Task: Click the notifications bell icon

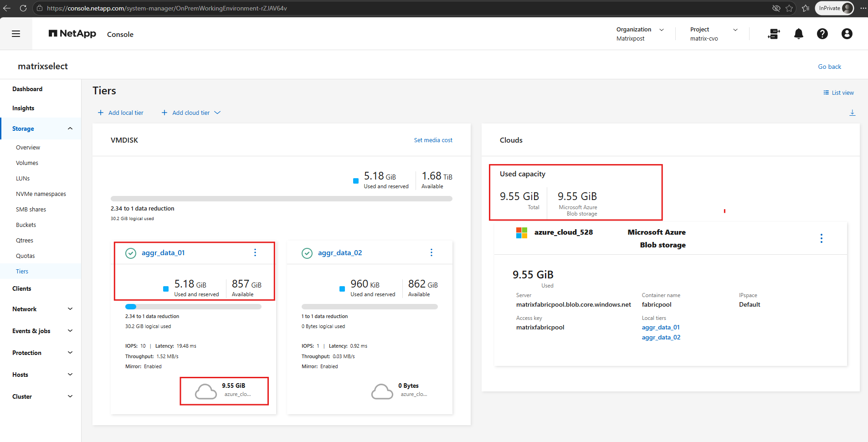Action: [x=798, y=34]
